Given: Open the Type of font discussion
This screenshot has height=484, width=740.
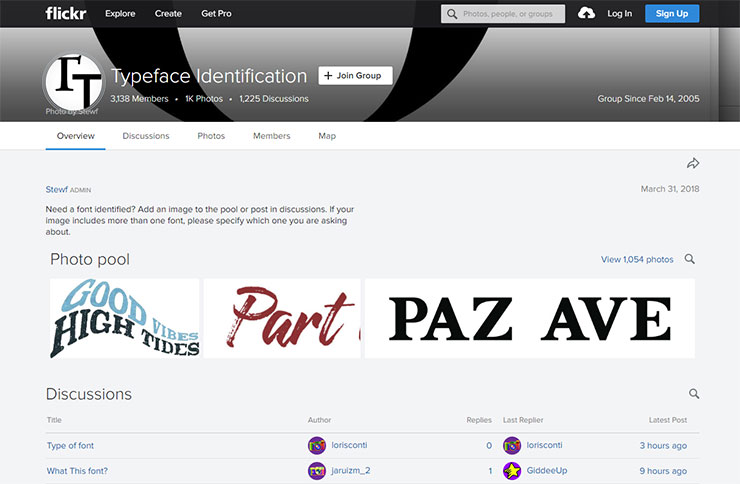Looking at the screenshot, I should 70,445.
